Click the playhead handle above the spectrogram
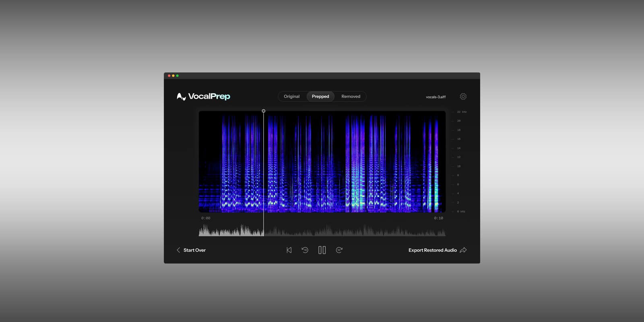The height and width of the screenshot is (322, 644). [264, 111]
